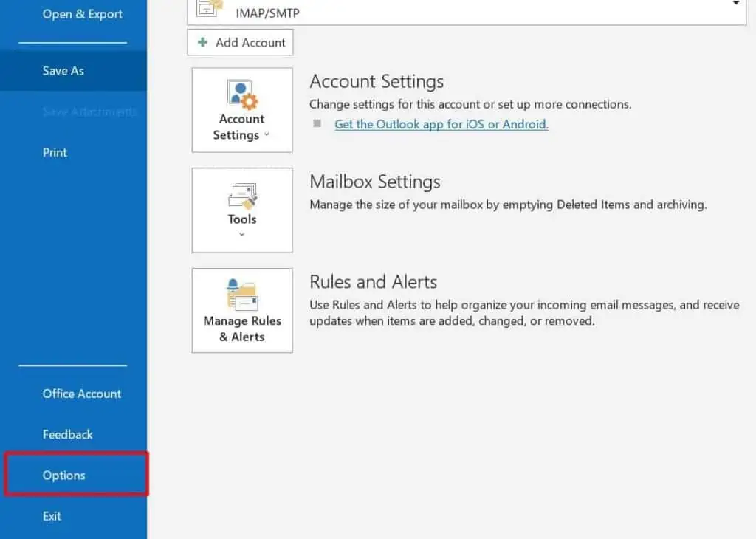The image size is (756, 539).
Task: Click the Account Settings person-gear icon
Action: pyautogui.click(x=242, y=95)
